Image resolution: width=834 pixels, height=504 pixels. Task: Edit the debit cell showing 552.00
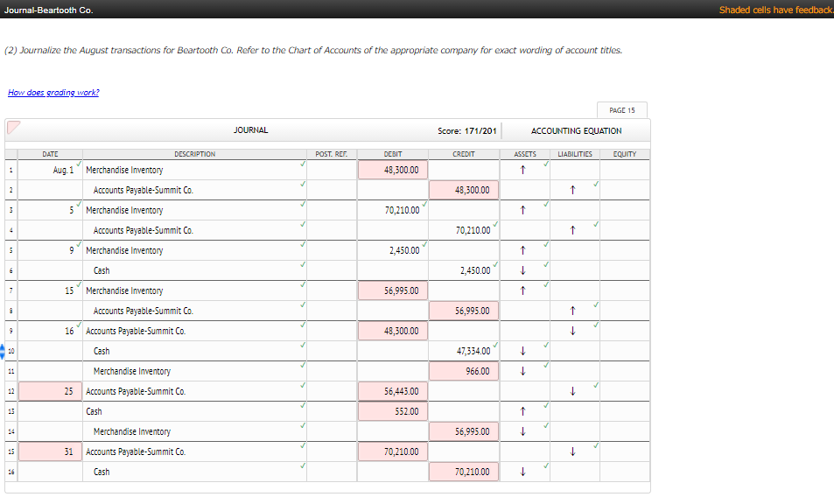[393, 411]
